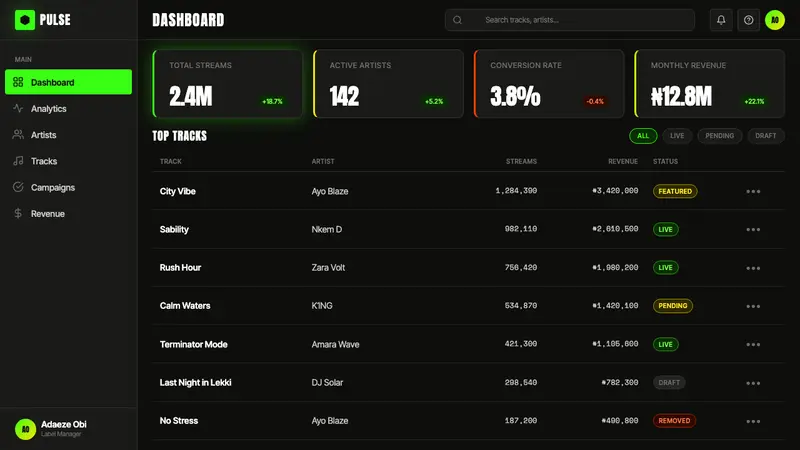Select the LIVE filter pill

(x=677, y=136)
